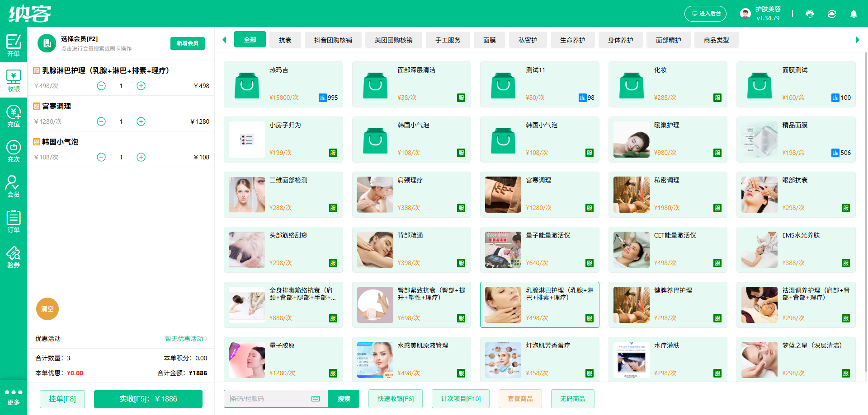868x415 pixels.
Task: Click the user avatar in header
Action: [745, 14]
